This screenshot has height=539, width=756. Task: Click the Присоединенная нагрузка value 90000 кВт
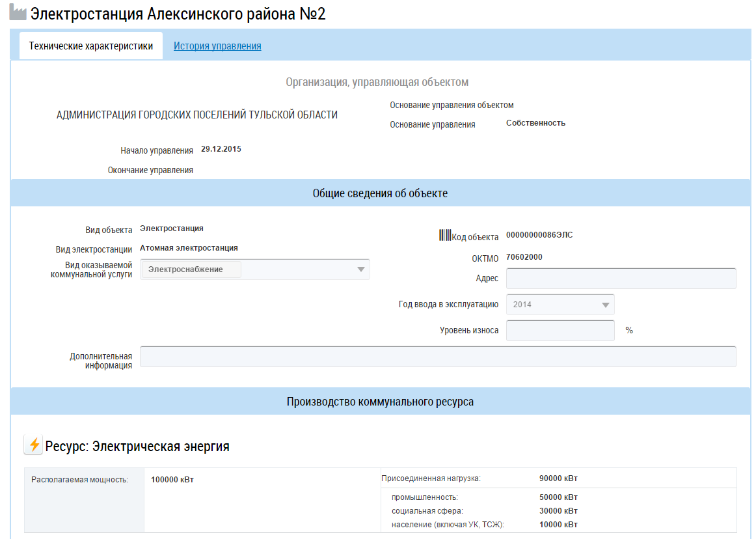[558, 478]
